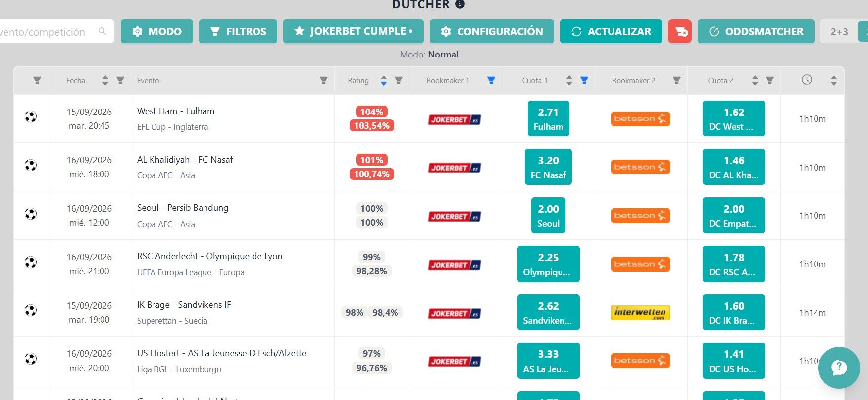
Task: Click the clock column header icon
Action: 807,80
